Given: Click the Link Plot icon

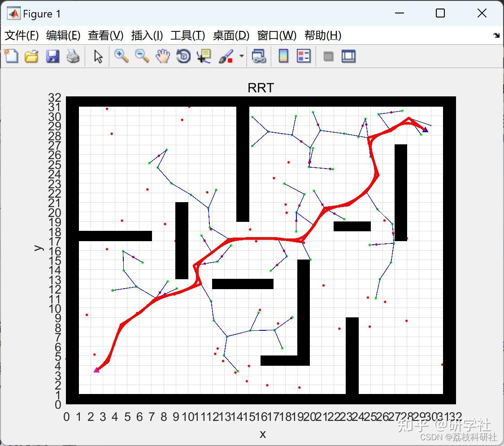Looking at the screenshot, I should [259, 56].
